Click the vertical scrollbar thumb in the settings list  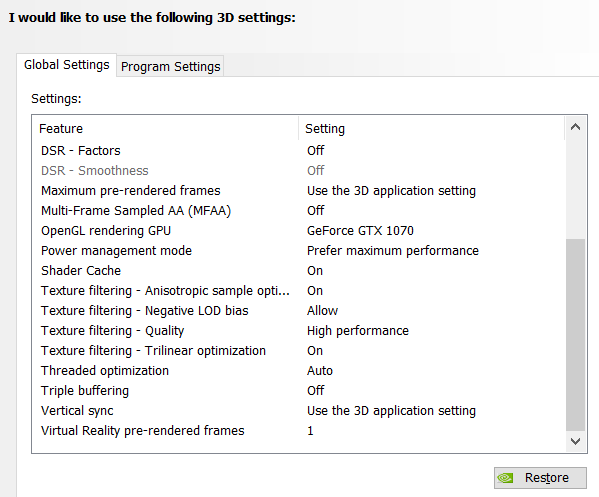pos(575,335)
